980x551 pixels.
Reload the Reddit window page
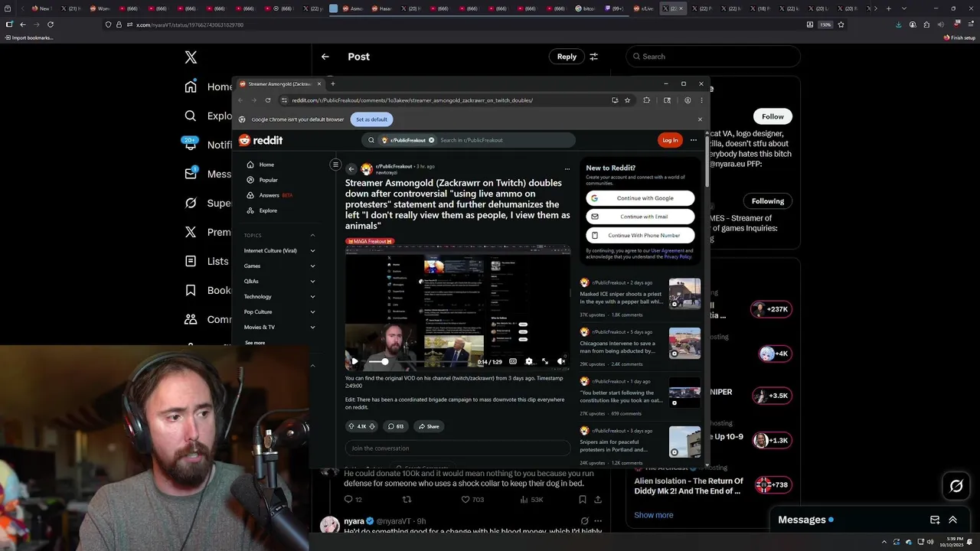[268, 100]
